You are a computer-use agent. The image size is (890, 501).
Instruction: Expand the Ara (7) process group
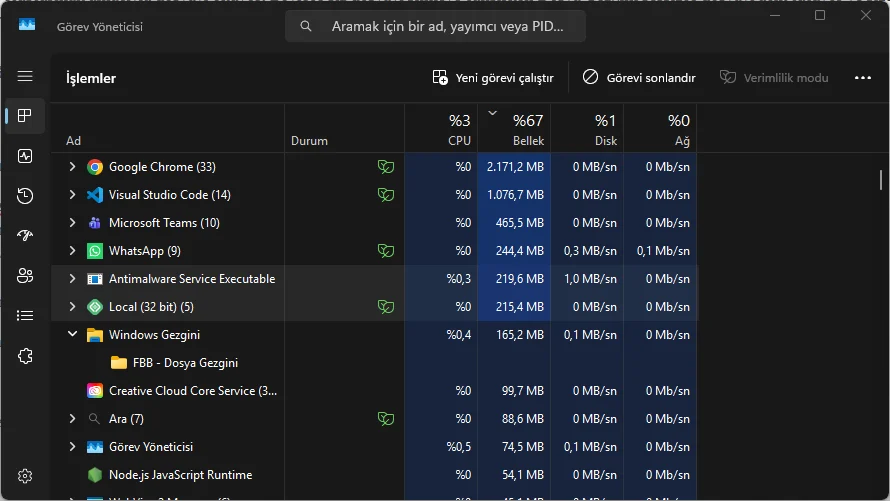[x=72, y=419]
